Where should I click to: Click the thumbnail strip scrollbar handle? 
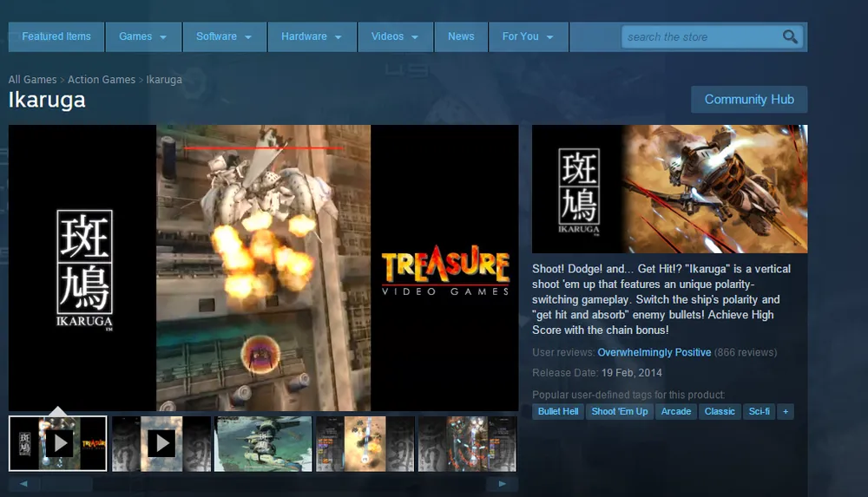coord(67,484)
